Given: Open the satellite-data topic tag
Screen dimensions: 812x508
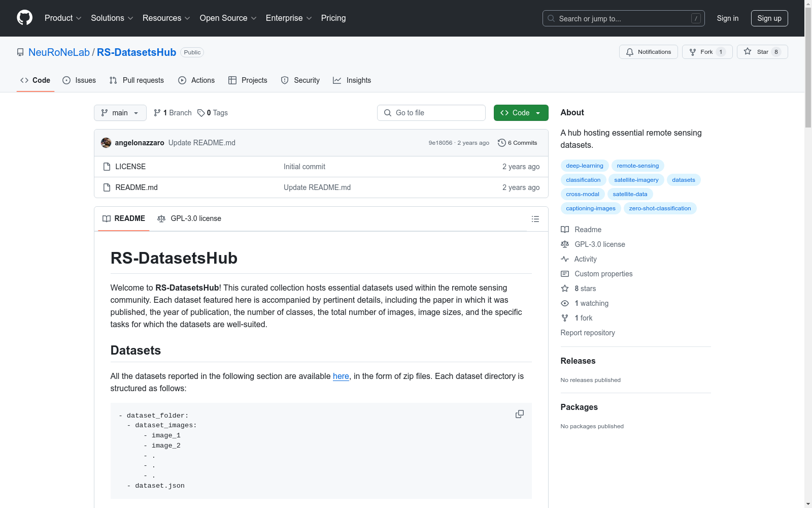Looking at the screenshot, I should click(630, 194).
